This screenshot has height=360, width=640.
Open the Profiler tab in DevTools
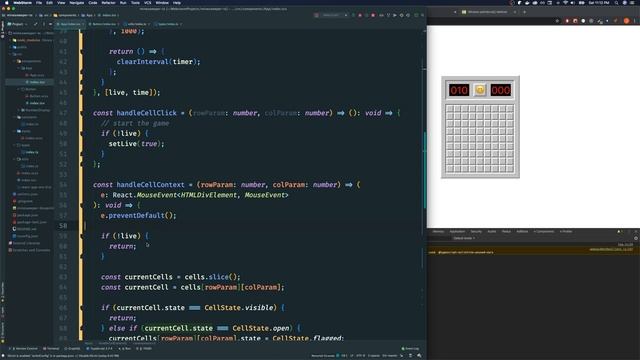pos(566,231)
